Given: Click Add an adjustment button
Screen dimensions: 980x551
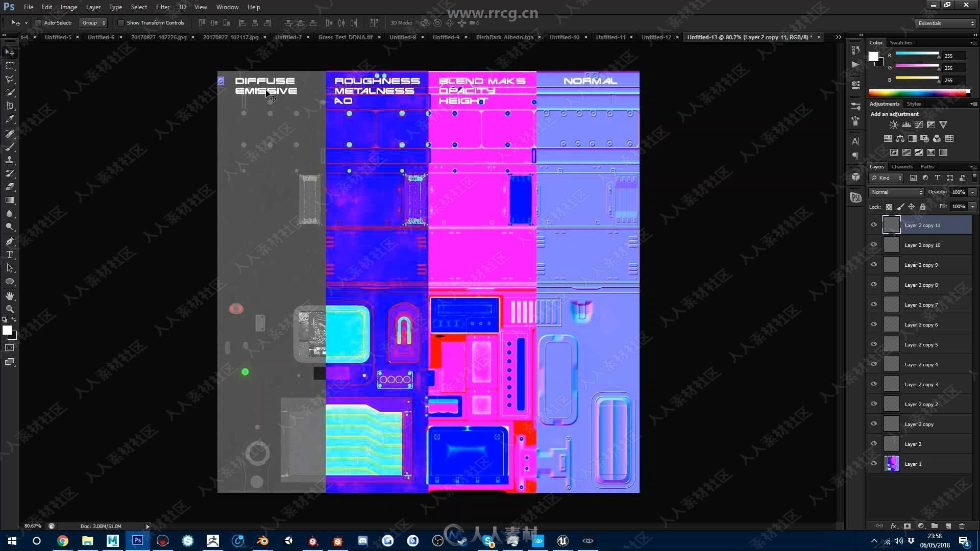Looking at the screenshot, I should (893, 113).
